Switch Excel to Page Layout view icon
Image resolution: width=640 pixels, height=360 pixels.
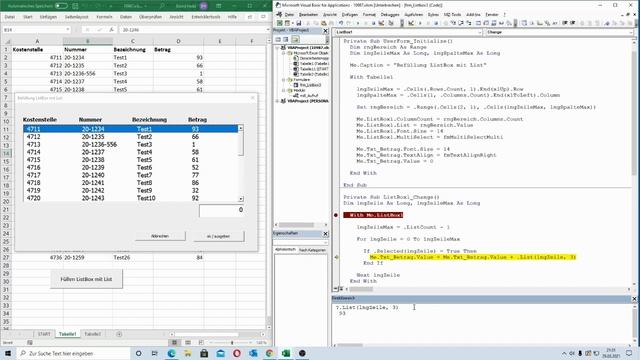[x=188, y=342]
